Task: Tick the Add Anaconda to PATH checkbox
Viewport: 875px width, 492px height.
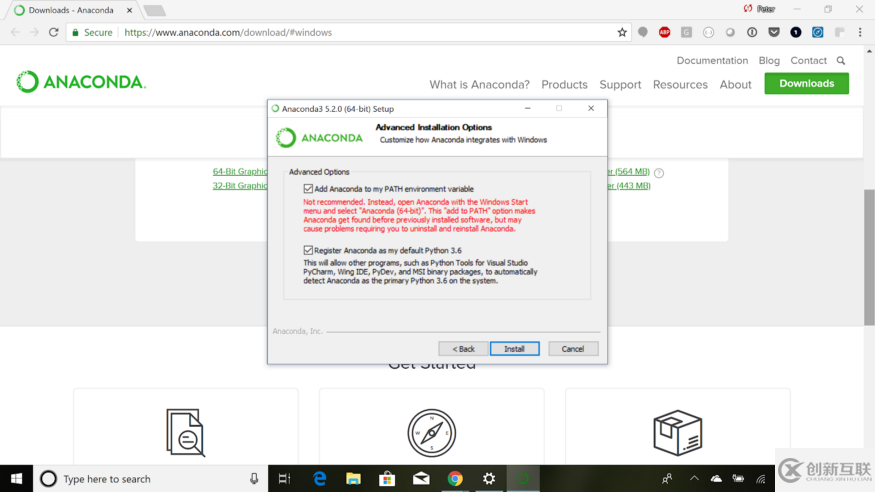Action: click(308, 189)
